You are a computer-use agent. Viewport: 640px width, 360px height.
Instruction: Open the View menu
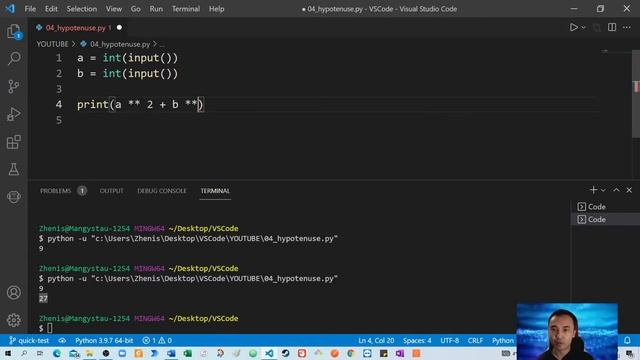click(114, 9)
